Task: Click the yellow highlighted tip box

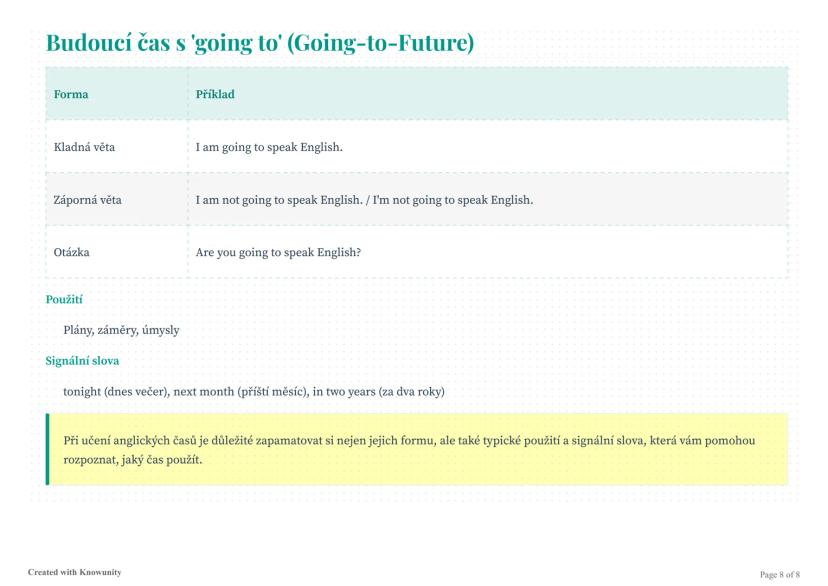Action: 418,449
